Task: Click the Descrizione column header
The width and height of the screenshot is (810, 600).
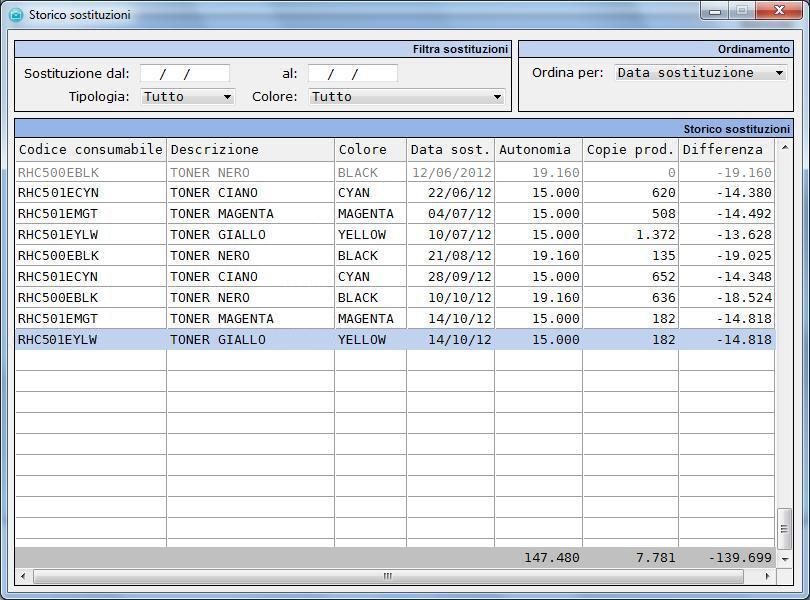Action: tap(251, 150)
